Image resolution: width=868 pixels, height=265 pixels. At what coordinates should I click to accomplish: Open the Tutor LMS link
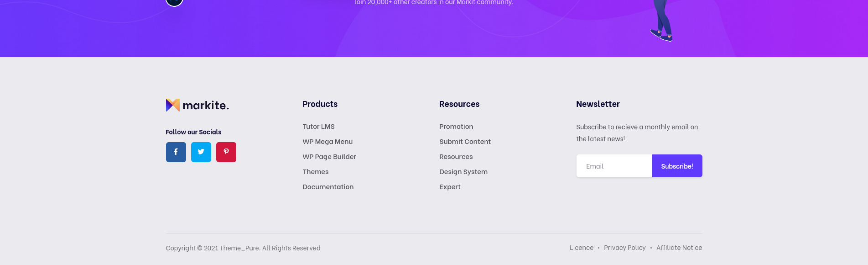(318, 127)
